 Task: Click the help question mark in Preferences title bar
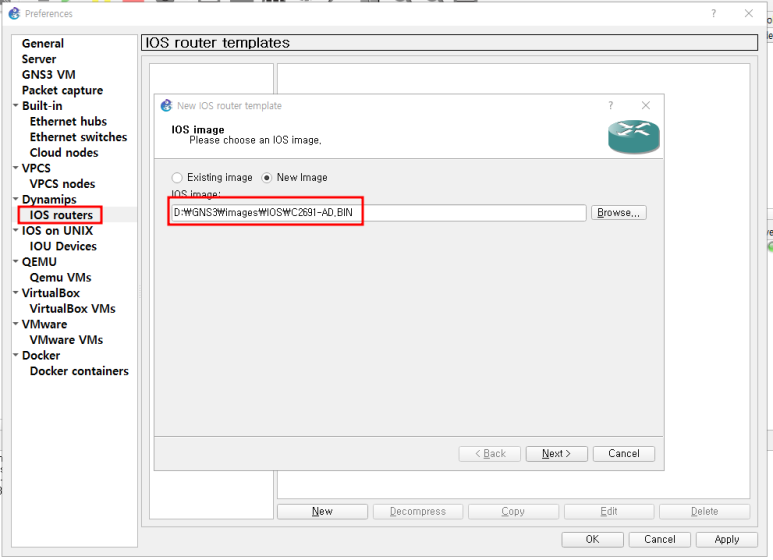(714, 14)
